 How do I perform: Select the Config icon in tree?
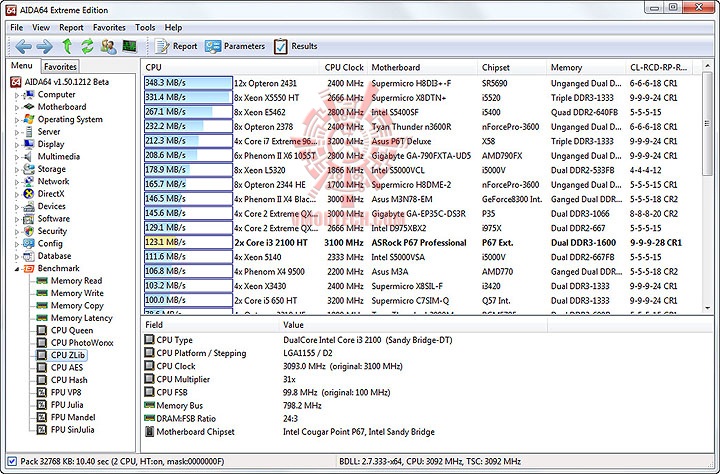tap(29, 243)
